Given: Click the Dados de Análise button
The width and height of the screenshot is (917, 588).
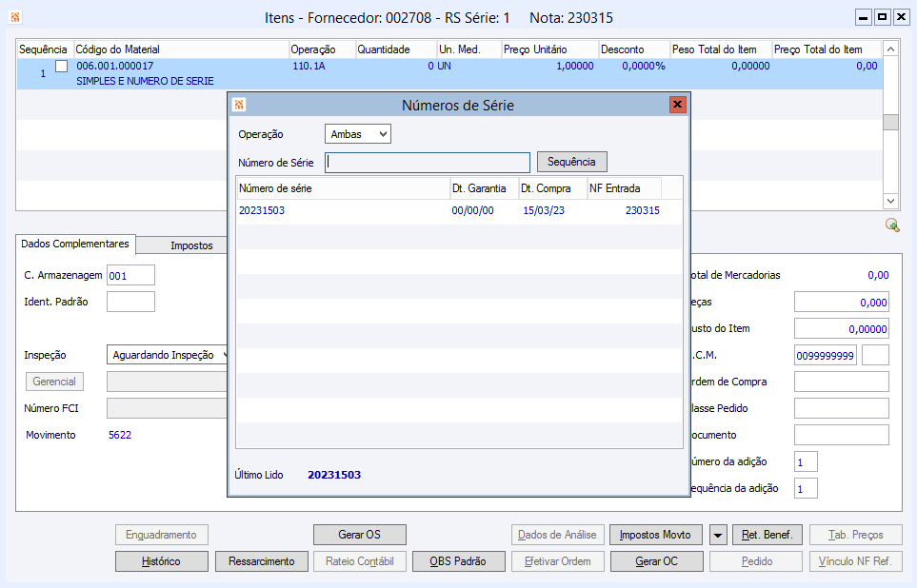Looking at the screenshot, I should pyautogui.click(x=557, y=535).
